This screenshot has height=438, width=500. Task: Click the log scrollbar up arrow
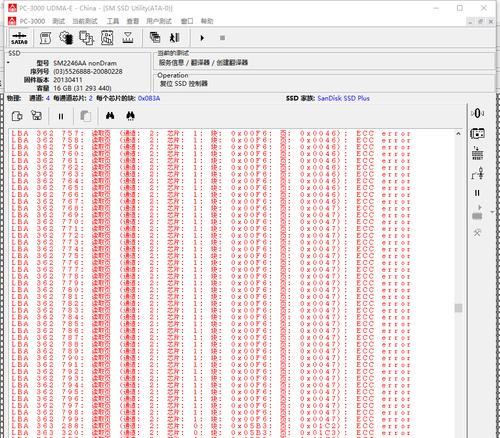pyautogui.click(x=458, y=134)
